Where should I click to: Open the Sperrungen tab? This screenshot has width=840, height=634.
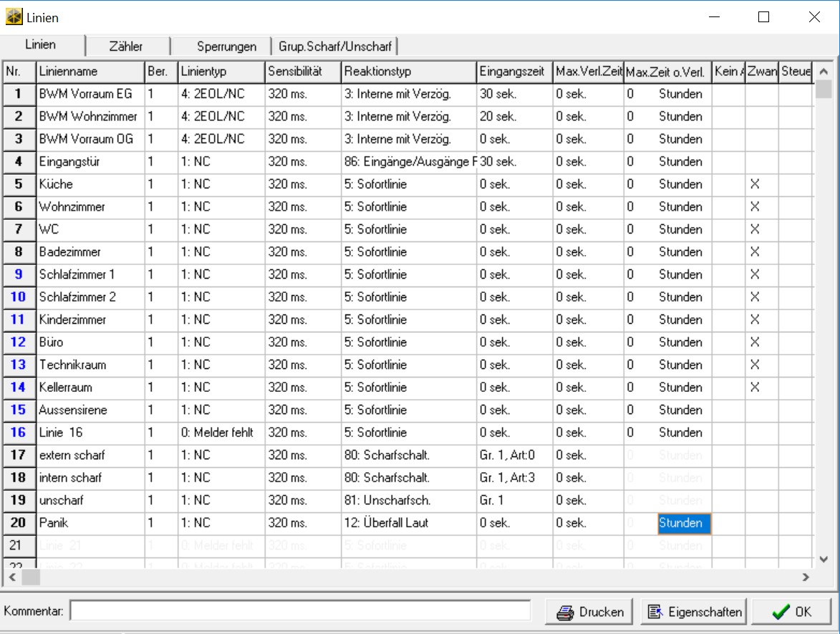226,47
